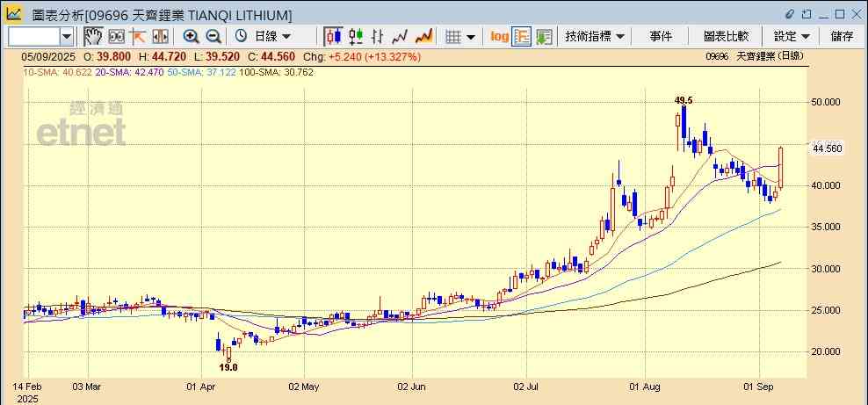This screenshot has width=868, height=405.
Task: Click the split horizontal scroll icon
Action: (x=160, y=37)
